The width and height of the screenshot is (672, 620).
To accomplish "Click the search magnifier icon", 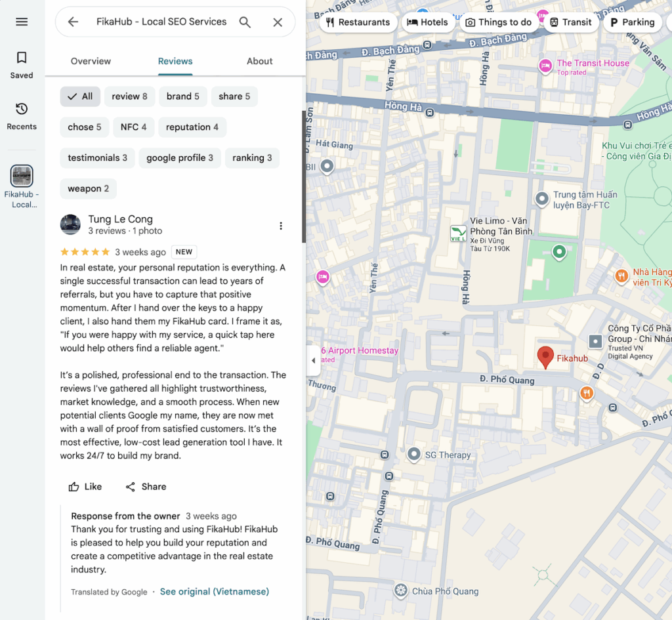I will pyautogui.click(x=245, y=22).
